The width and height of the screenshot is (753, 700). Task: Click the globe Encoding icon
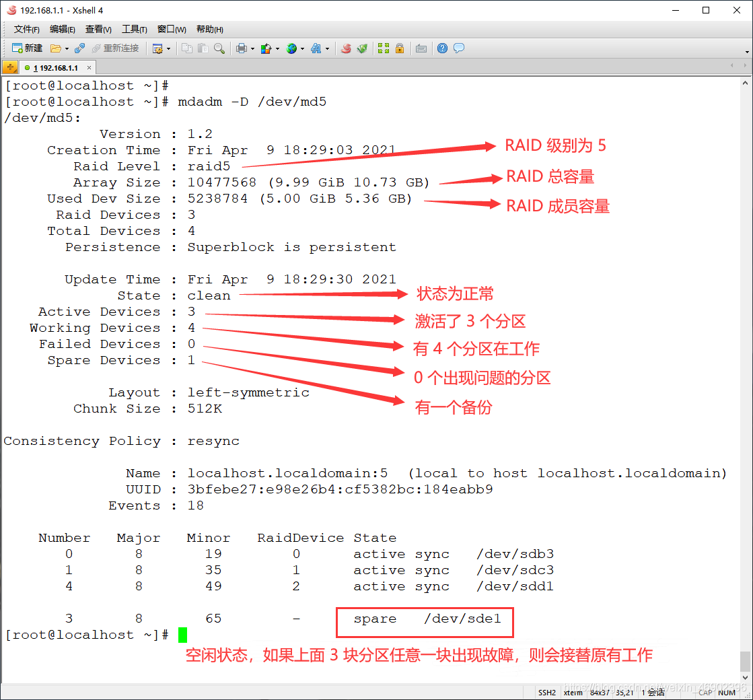pos(291,48)
